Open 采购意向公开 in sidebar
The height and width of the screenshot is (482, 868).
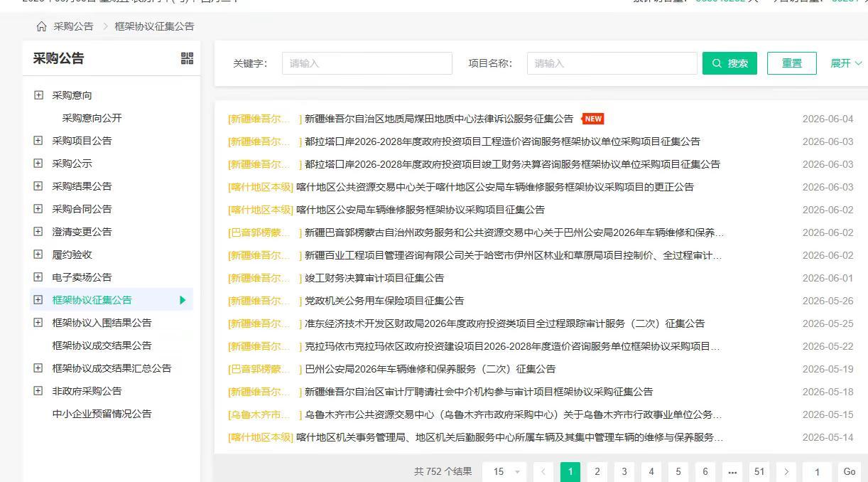[92, 118]
